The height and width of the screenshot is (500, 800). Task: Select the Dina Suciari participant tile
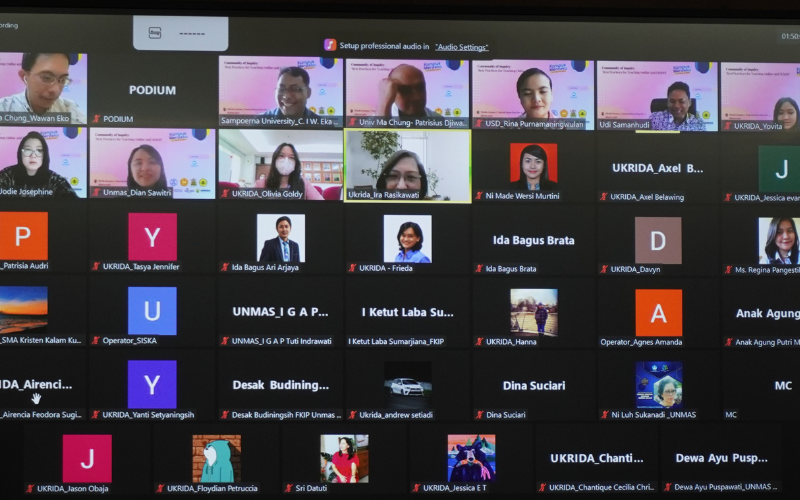point(533,386)
